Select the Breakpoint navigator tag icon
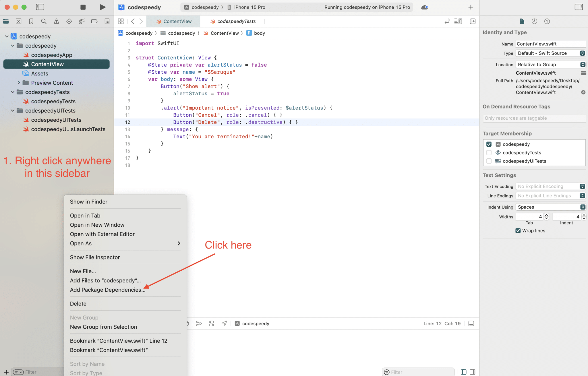 [x=94, y=21]
